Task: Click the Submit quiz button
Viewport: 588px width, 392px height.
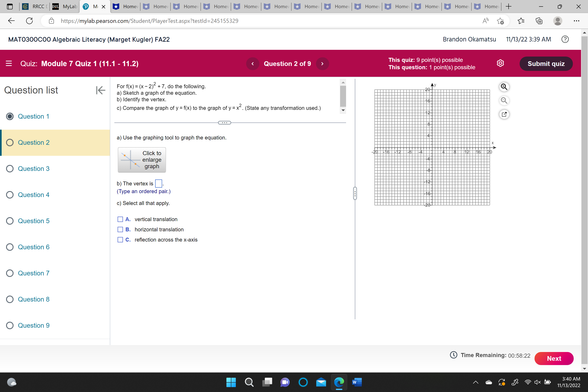Action: [x=546, y=64]
